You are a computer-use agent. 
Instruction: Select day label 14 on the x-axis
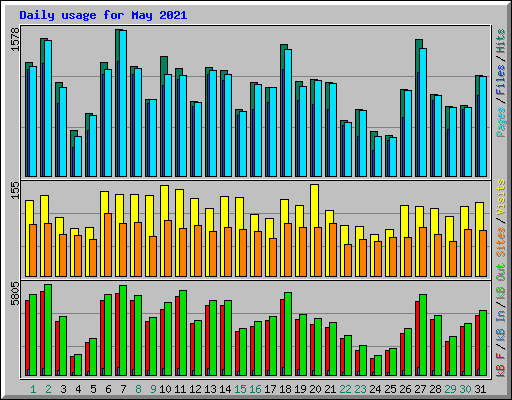(225, 389)
